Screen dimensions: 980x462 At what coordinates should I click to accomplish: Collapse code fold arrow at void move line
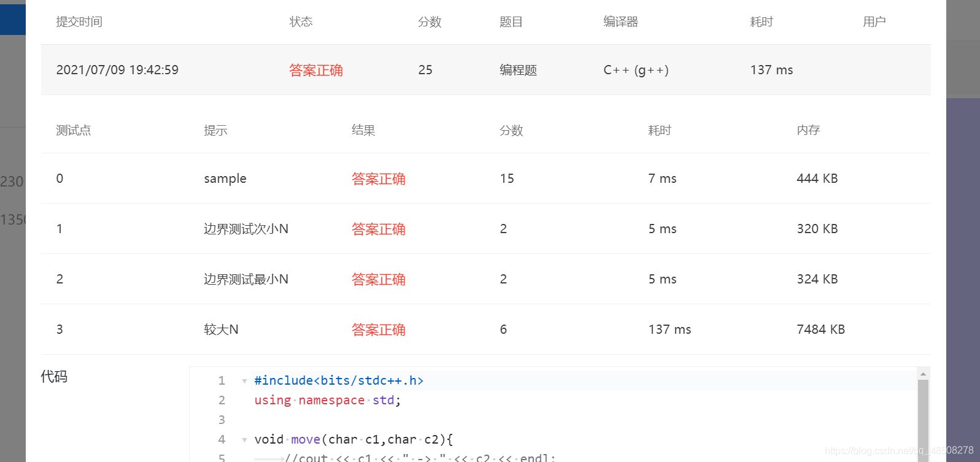[x=244, y=440]
